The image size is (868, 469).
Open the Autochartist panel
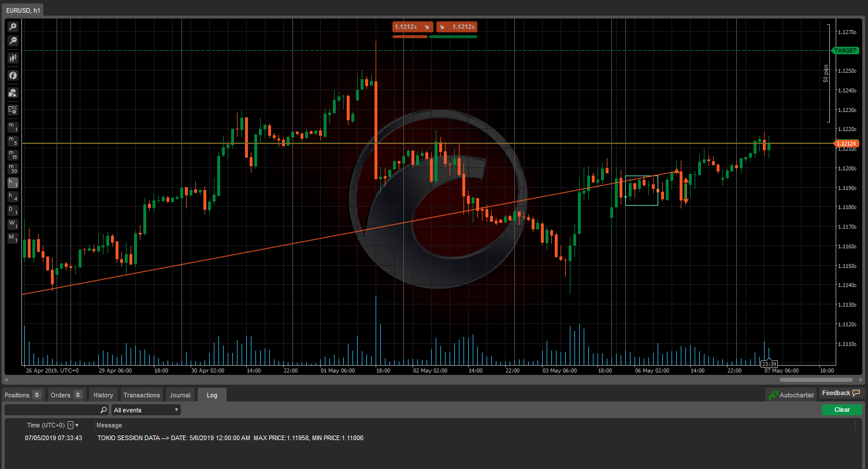pyautogui.click(x=791, y=395)
